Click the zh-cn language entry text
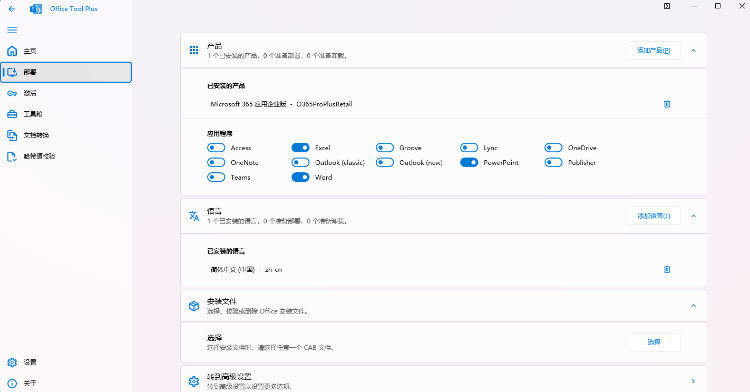The width and height of the screenshot is (750, 392). click(246, 270)
